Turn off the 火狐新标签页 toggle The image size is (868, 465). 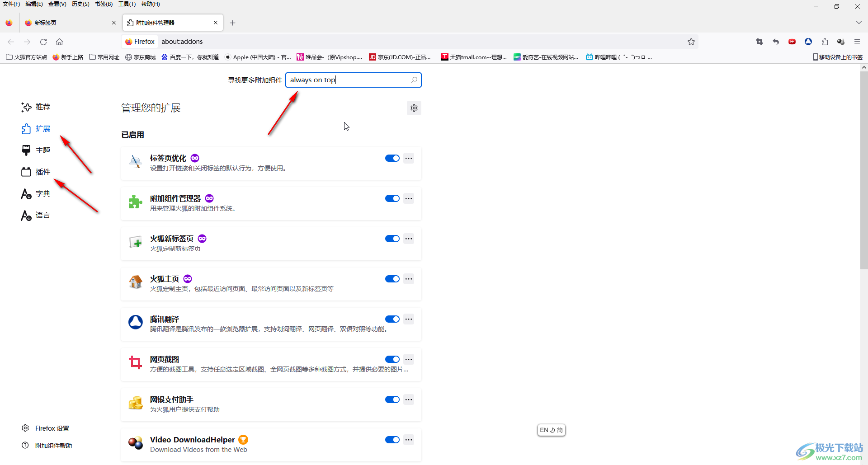[392, 239]
